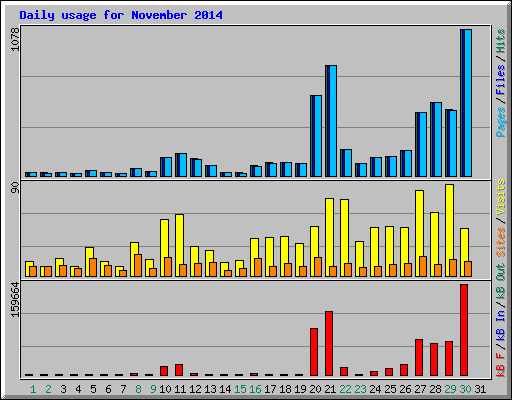Click the green "Hits" legend word
Image resolution: width=512 pixels, height=400 pixels.
point(500,41)
